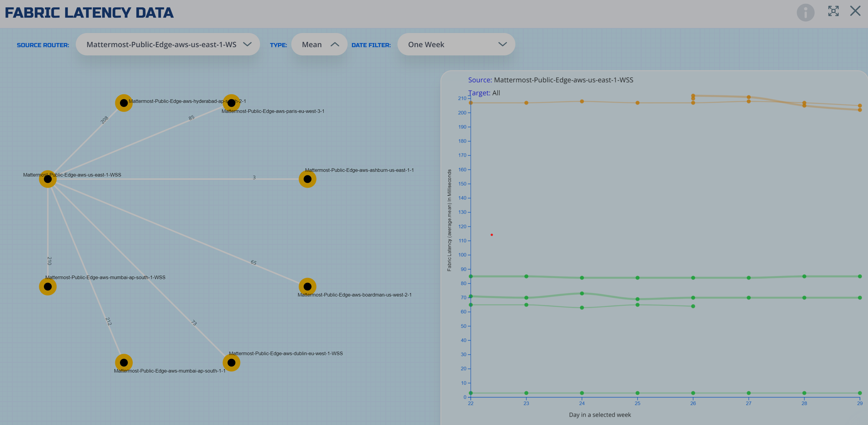
Task: Click the Mattermost-Public-Edge-aws-boardman-us-west-2-1 label
Action: 354,295
